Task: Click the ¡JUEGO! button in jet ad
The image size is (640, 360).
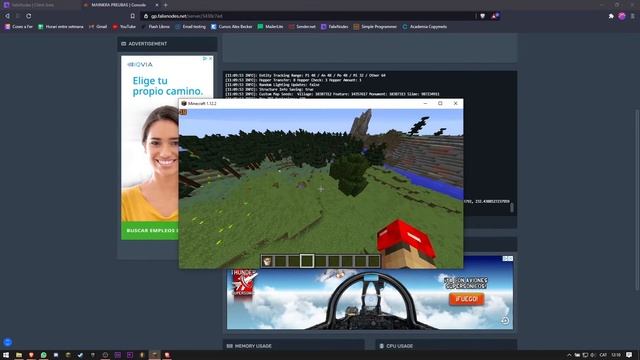Action: click(x=467, y=299)
